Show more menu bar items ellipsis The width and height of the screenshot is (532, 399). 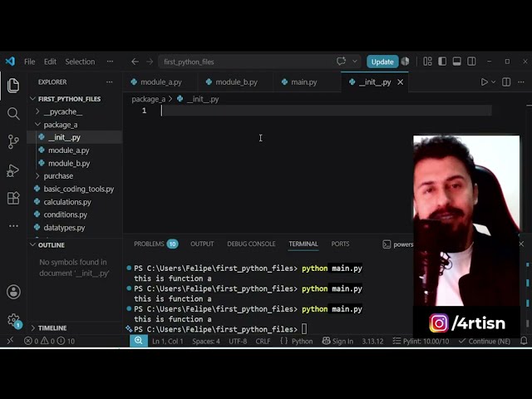(110, 62)
